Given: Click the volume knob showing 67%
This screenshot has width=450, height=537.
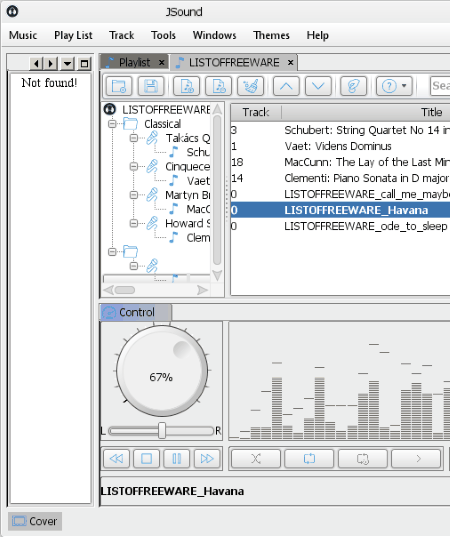Looking at the screenshot, I should pyautogui.click(x=162, y=371).
